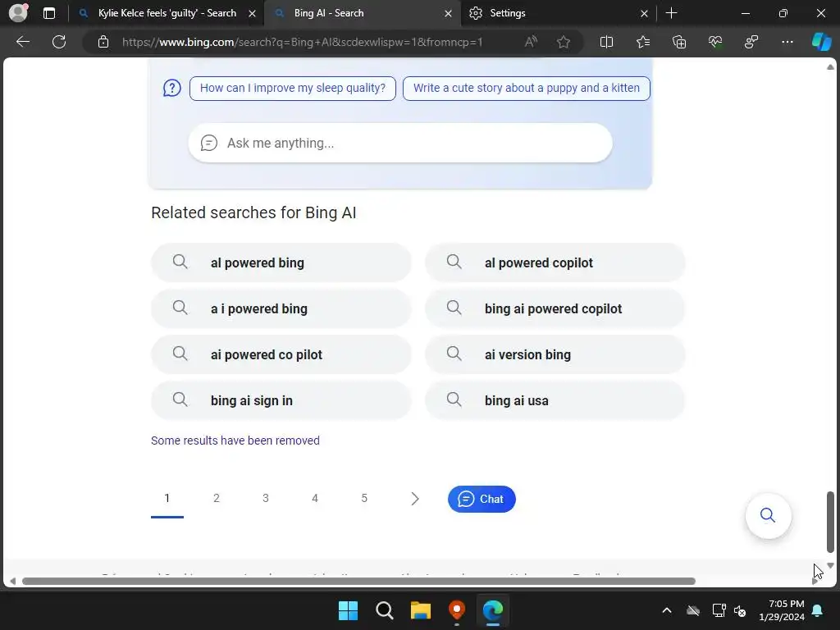
Task: Click the question mark icon beside the suggestions
Action: (172, 89)
